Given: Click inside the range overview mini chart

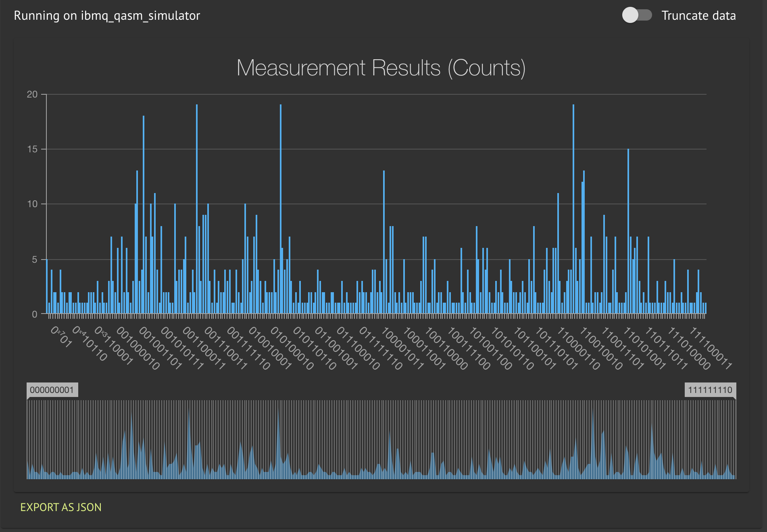Looking at the screenshot, I should coord(381,439).
